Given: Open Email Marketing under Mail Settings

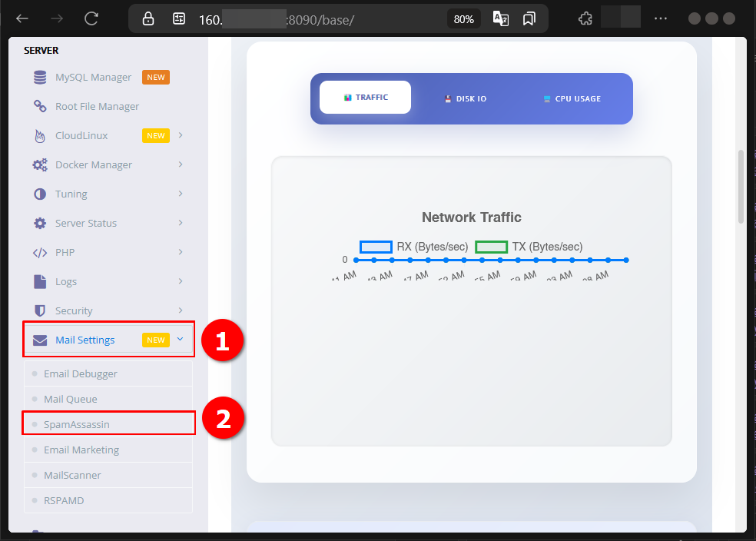Looking at the screenshot, I should 108,450.
